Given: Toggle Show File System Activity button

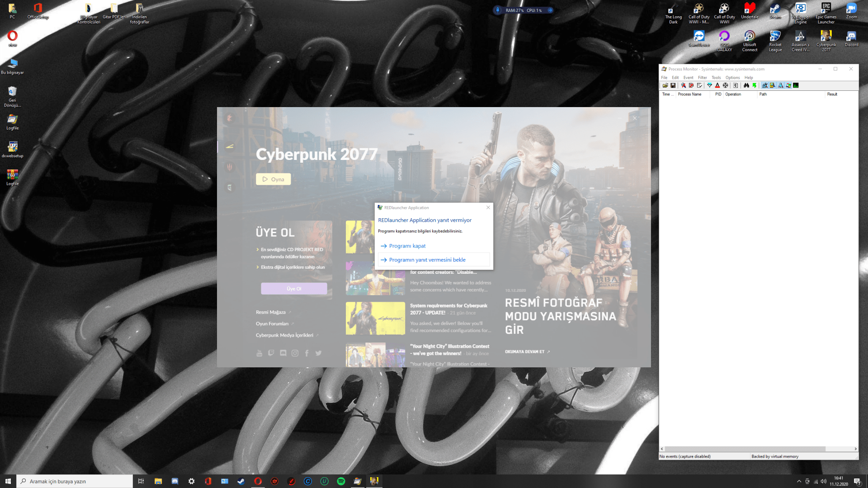Looking at the screenshot, I should click(x=773, y=85).
